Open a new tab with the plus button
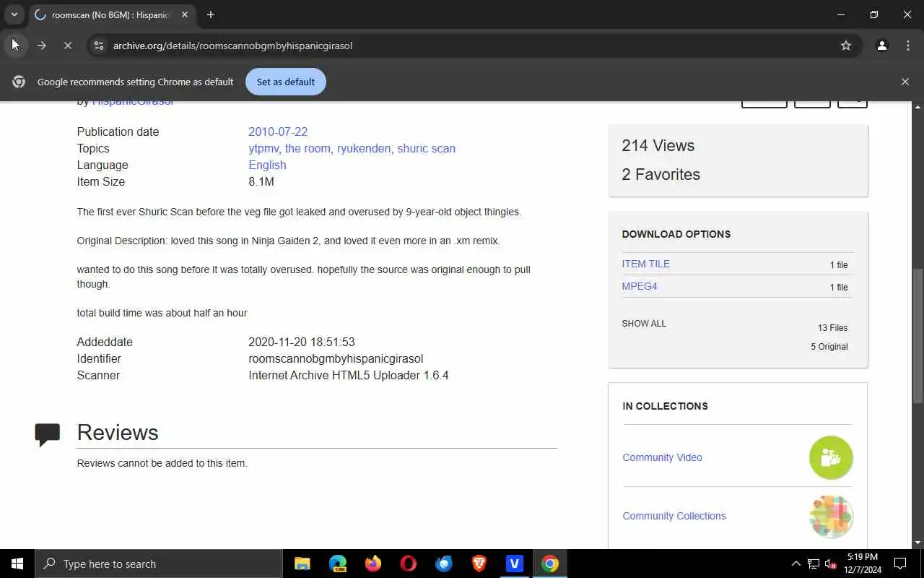Screen dimensions: 924x578 tap(210, 14)
